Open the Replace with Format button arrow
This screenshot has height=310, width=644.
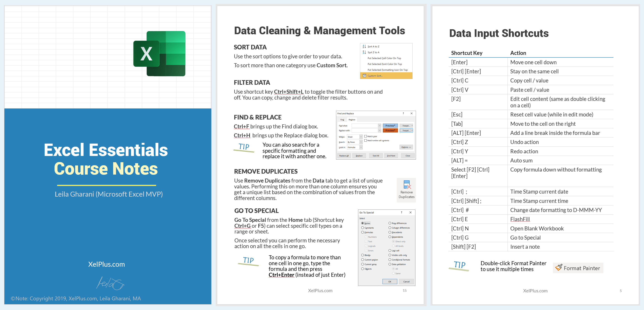click(x=412, y=130)
